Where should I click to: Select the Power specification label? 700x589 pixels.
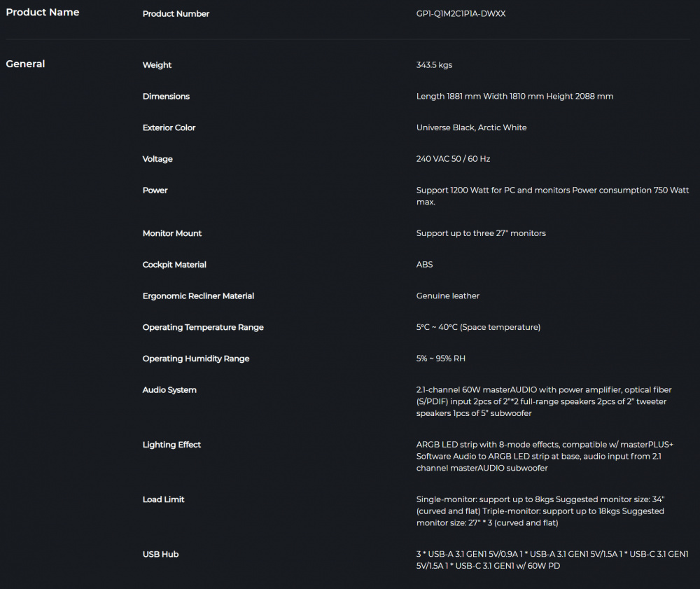point(155,190)
